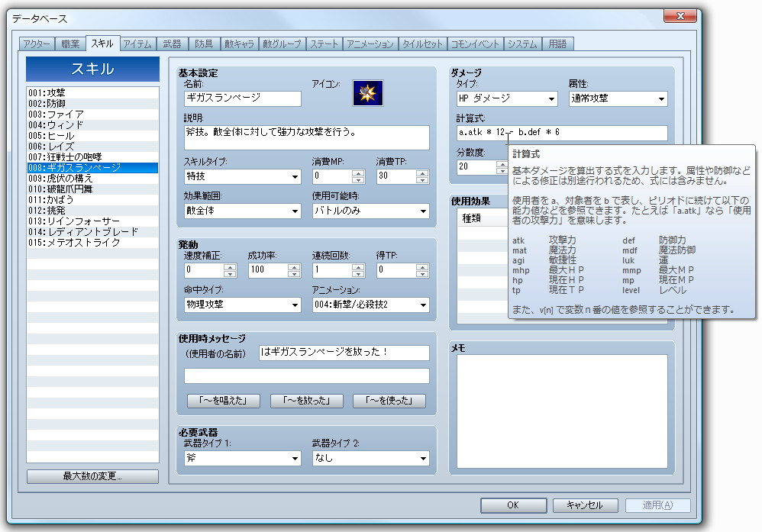The width and height of the screenshot is (762, 532).
Task: Click the 「〜を放った」 message button
Action: coord(306,400)
